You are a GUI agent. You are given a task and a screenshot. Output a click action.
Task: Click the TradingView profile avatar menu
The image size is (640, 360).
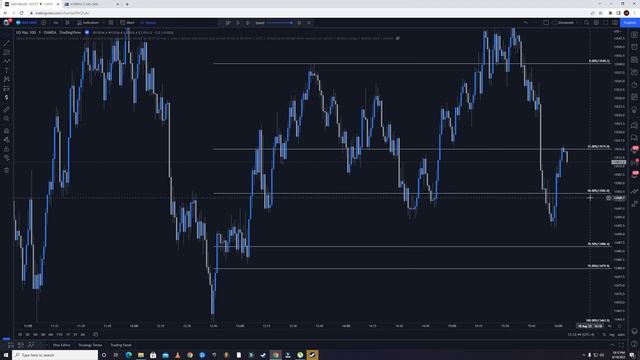(x=6, y=22)
